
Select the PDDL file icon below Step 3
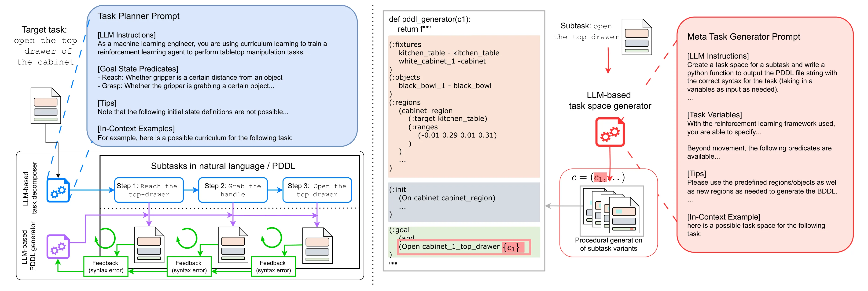pyautogui.click(x=317, y=246)
